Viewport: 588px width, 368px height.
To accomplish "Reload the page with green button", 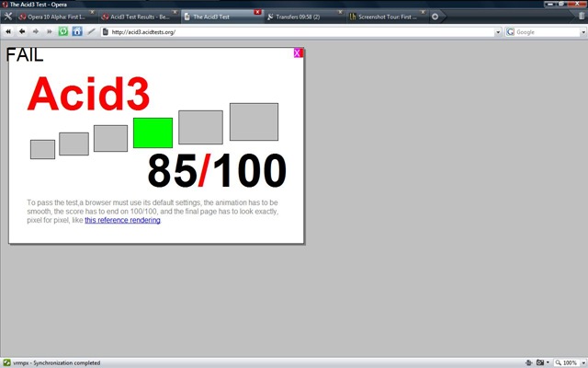I will [x=63, y=31].
